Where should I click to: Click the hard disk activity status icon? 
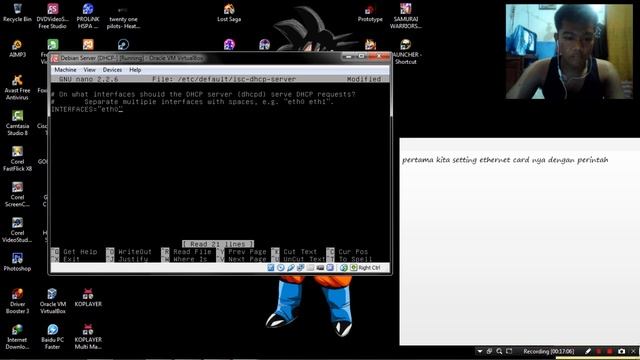point(271,268)
